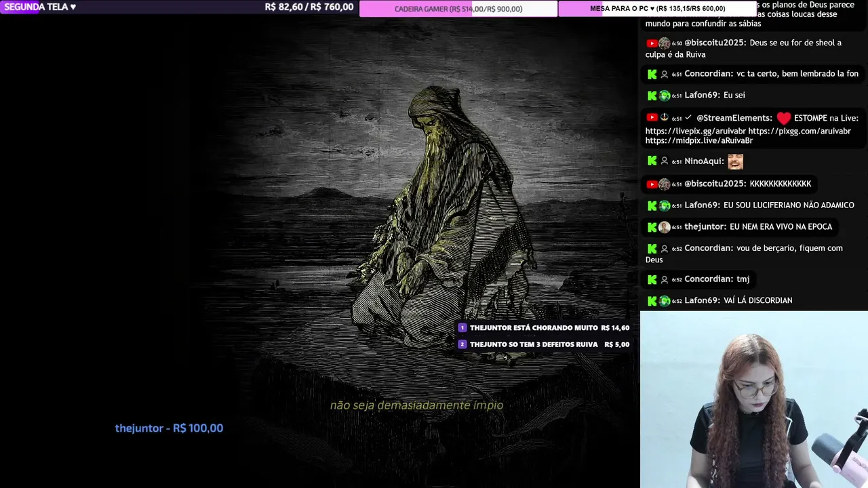Click the "R$ 82,60 / R$ 760,00" goal amount
This screenshot has height=488, width=868.
[309, 7]
